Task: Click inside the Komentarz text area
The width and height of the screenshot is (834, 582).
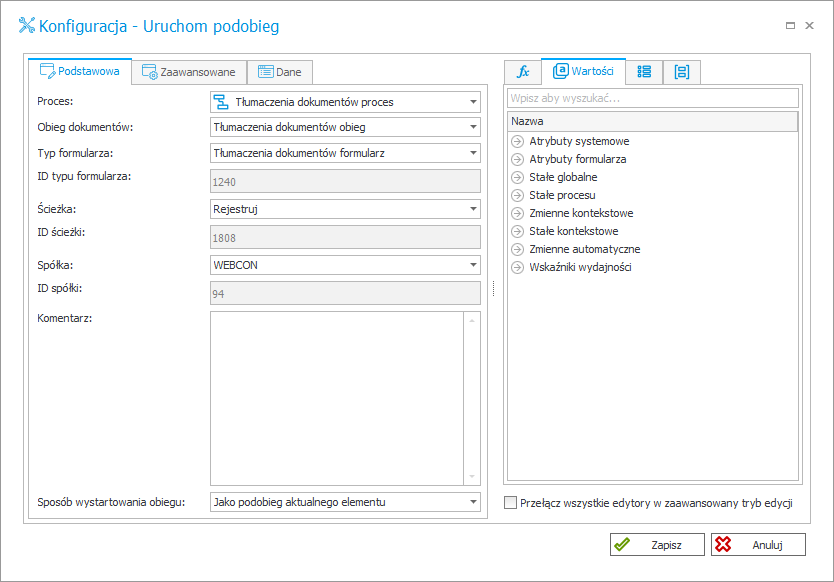Action: tap(337, 398)
